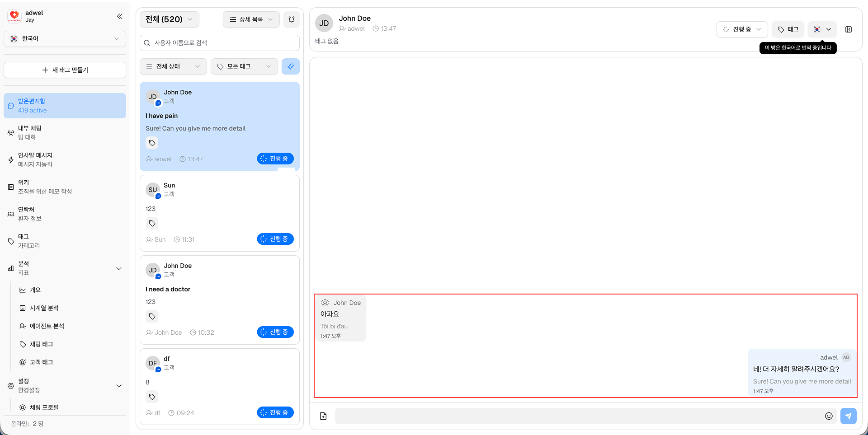Toggle the right-side detail panel
This screenshot has width=868, height=435.
click(x=849, y=29)
